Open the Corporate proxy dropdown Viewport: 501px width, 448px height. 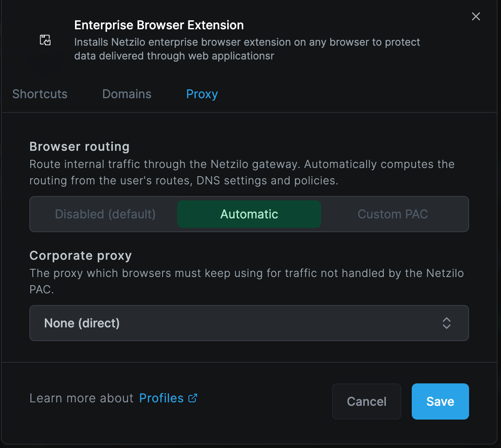(x=249, y=323)
